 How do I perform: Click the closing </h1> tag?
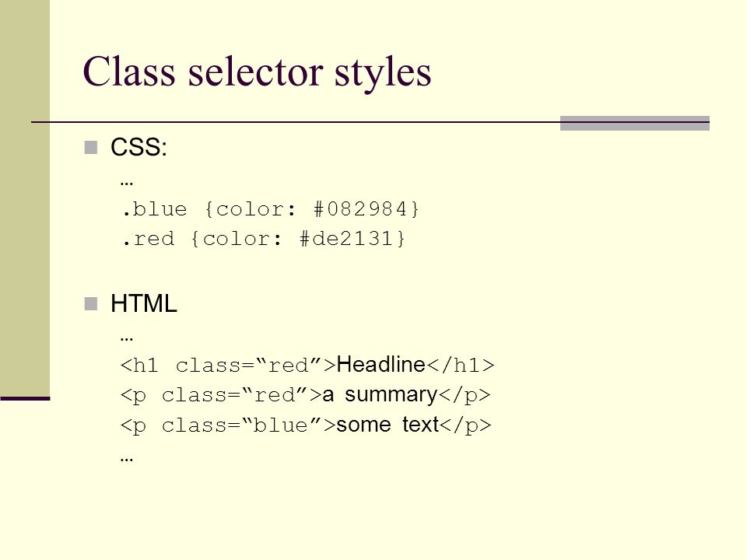461,366
